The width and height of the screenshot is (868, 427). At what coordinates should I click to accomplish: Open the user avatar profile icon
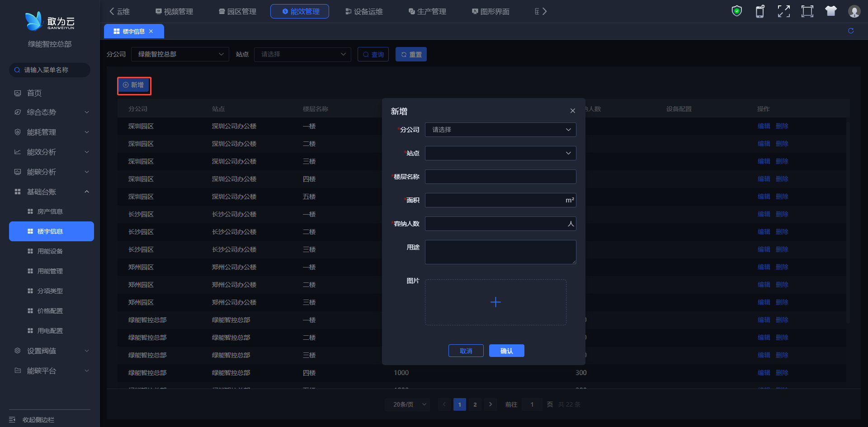pyautogui.click(x=854, y=11)
